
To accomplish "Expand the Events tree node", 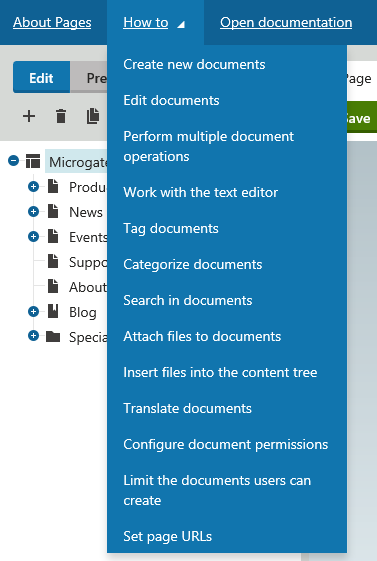I will click(33, 236).
